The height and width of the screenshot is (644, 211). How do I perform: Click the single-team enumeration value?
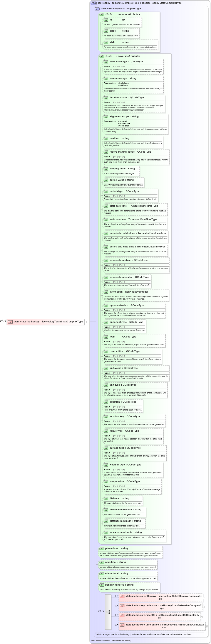pyautogui.click(x=124, y=83)
